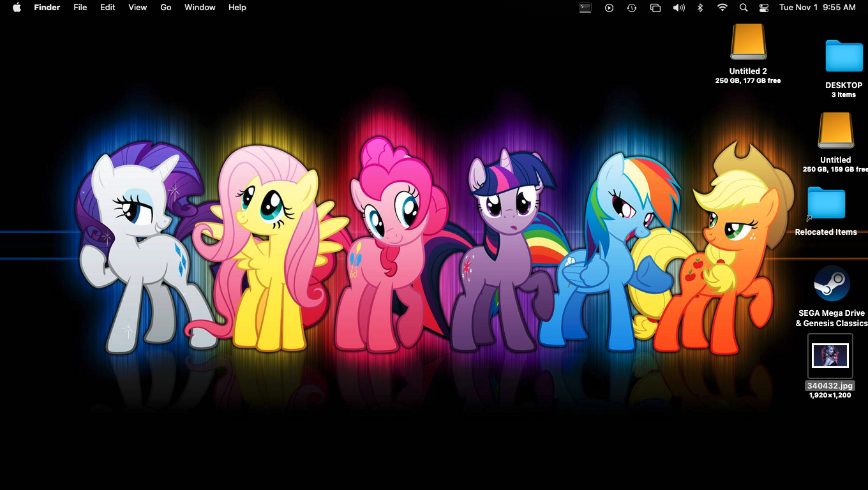Select the Relocated Items folder icon
Screen dimensions: 868x490
click(x=826, y=203)
